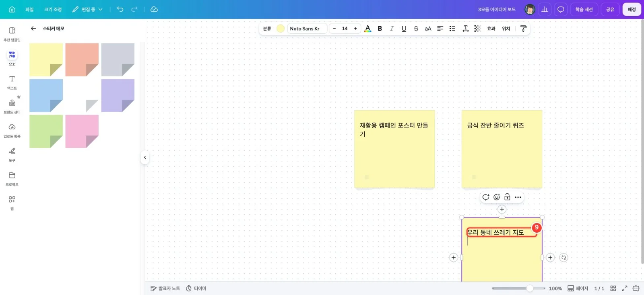Viewport: 644px width, 295px height.
Task: Open the 텍스트 text panel
Action: [x=12, y=82]
